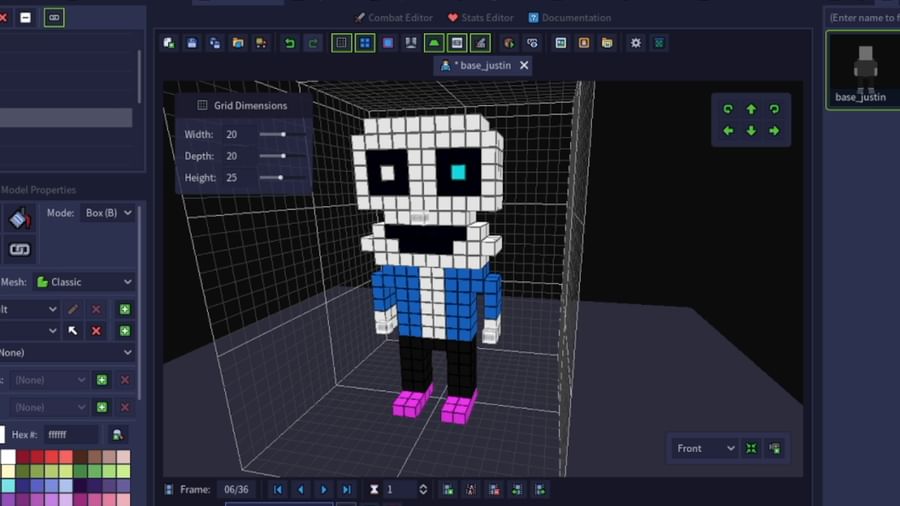Pick the white palette swatch
Viewport: 900px width, 506px height.
[x=8, y=457]
